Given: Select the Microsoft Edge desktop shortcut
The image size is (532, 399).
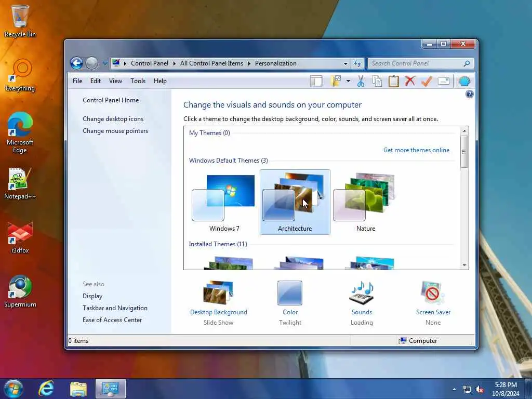Looking at the screenshot, I should pyautogui.click(x=20, y=132).
